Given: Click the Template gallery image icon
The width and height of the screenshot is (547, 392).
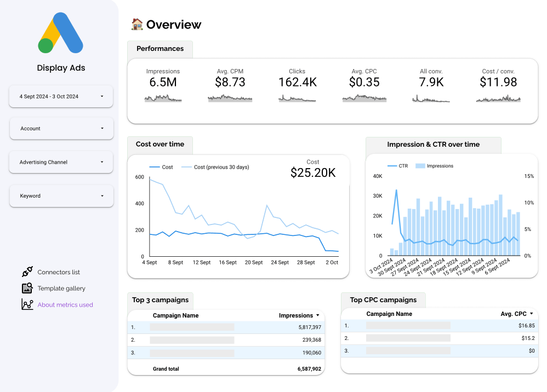Looking at the screenshot, I should tap(27, 289).
